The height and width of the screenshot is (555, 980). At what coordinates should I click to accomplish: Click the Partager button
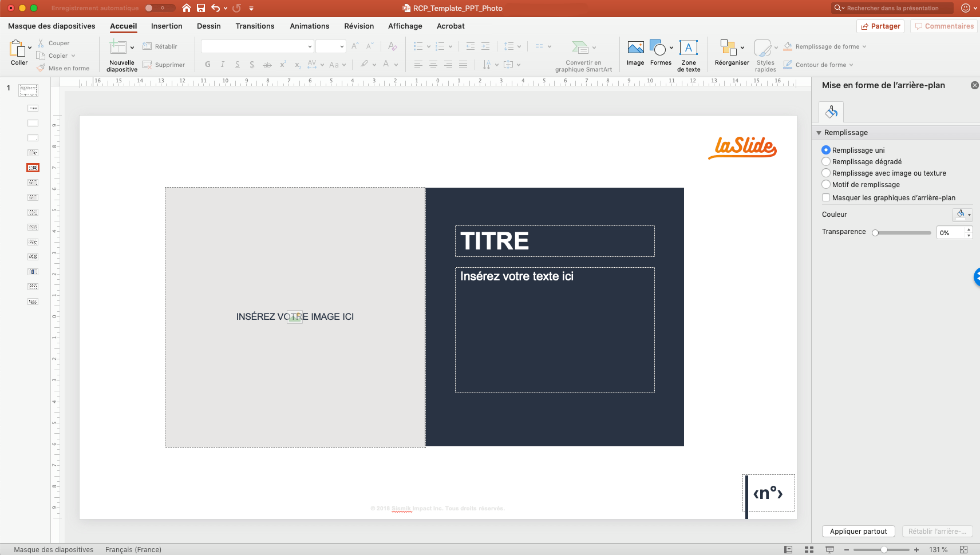pos(880,26)
